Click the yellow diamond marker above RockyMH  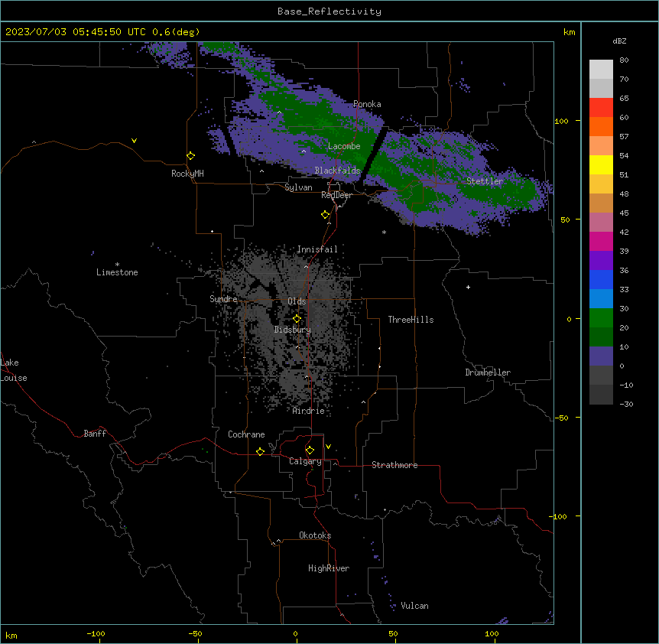tap(191, 156)
